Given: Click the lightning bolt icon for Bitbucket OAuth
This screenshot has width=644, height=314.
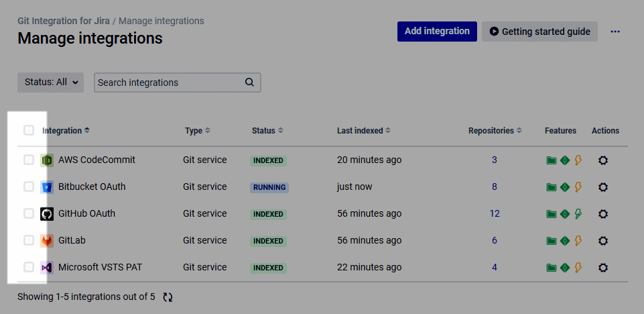Looking at the screenshot, I should (x=578, y=187).
